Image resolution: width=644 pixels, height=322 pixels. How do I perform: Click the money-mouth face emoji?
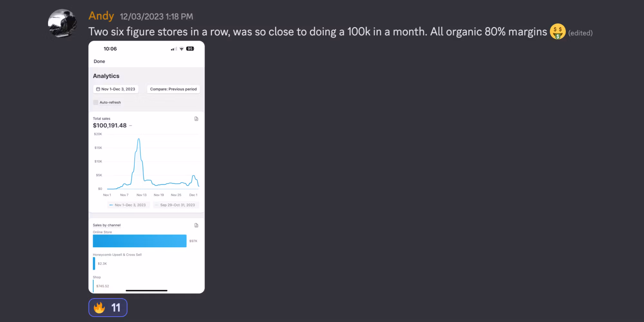pos(557,32)
